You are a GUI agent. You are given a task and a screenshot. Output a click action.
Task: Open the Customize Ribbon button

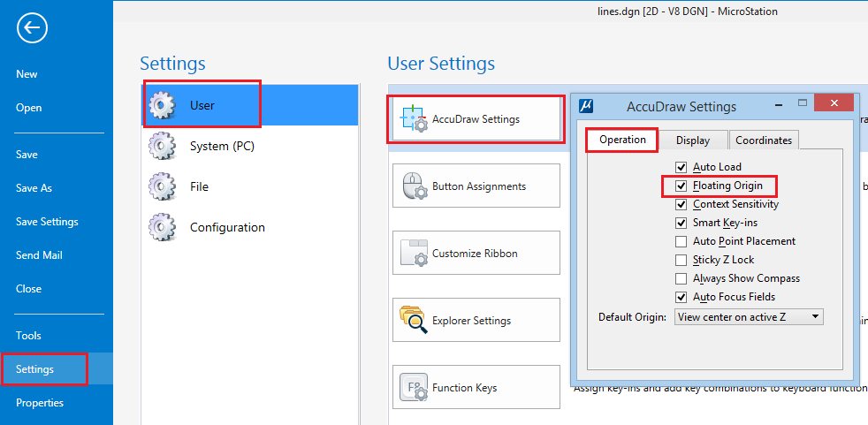476,253
